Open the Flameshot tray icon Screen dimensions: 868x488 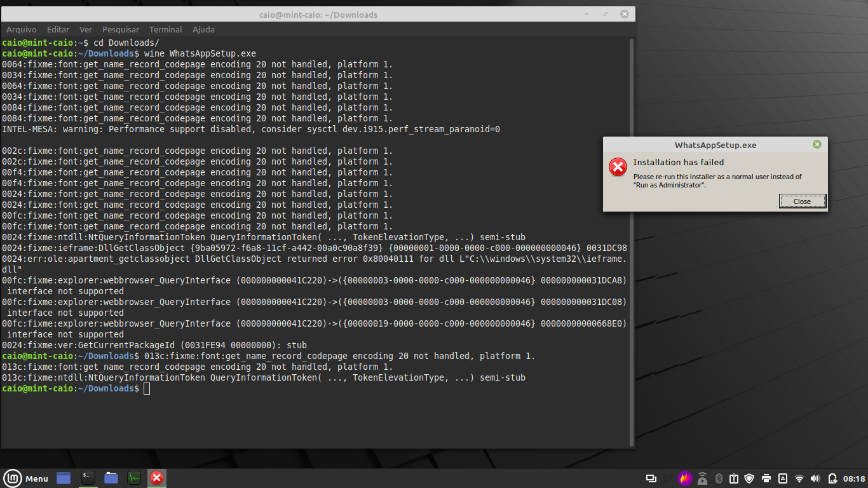click(684, 478)
